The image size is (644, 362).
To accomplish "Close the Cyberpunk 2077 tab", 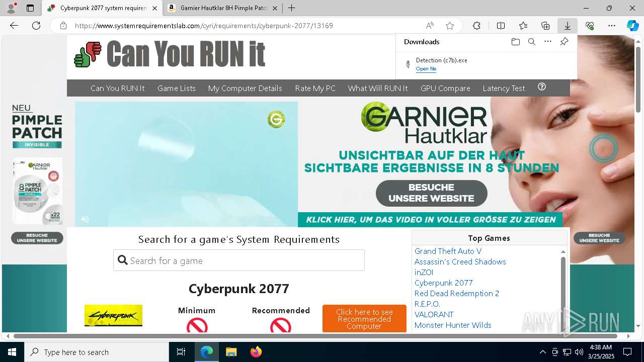I will click(x=154, y=8).
